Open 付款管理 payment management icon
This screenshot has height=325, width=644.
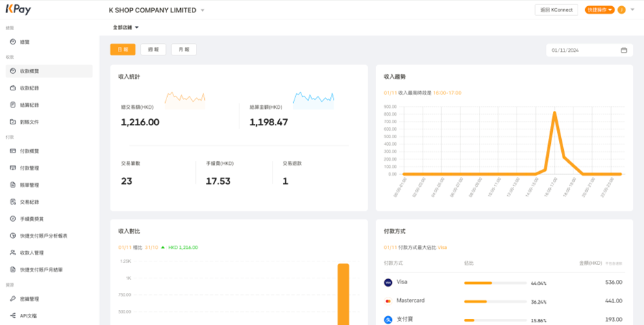pos(13,168)
